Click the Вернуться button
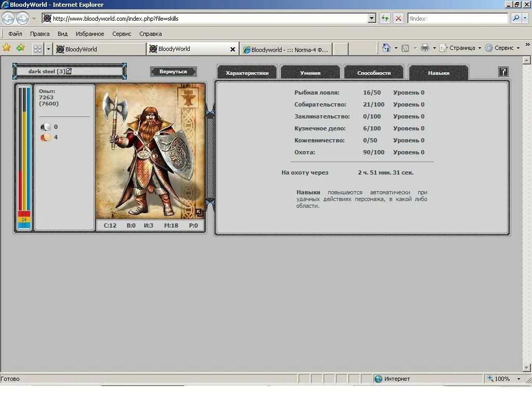This screenshot has width=532, height=399. pos(174,72)
